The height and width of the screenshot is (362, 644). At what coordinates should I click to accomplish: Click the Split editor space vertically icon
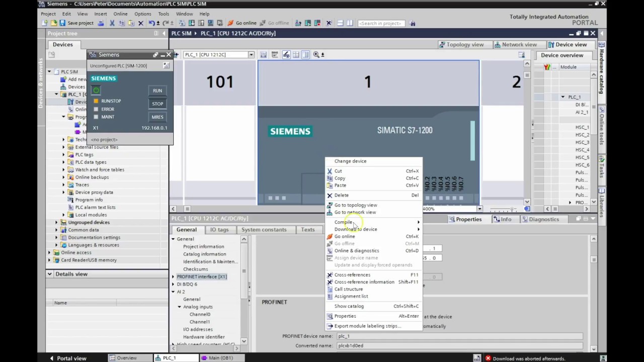coord(350,23)
